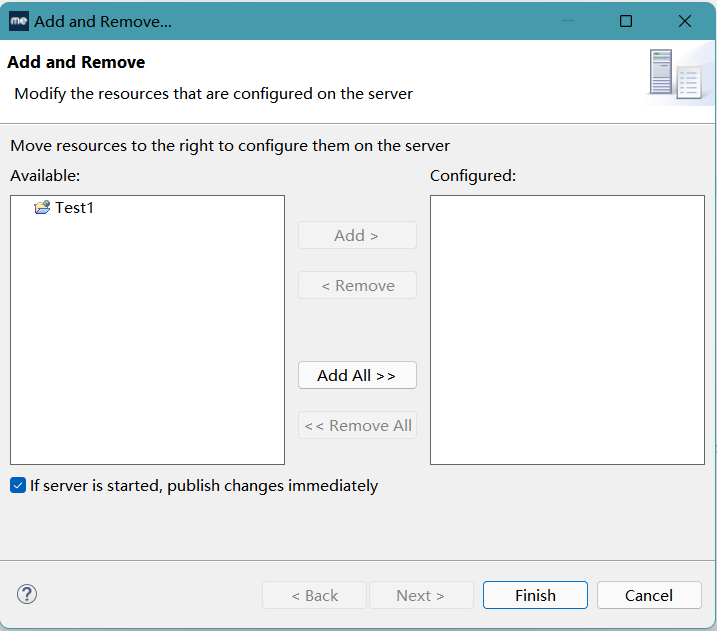Maximize the Add and Remove dialog
This screenshot has height=631, width=717.
click(x=626, y=21)
